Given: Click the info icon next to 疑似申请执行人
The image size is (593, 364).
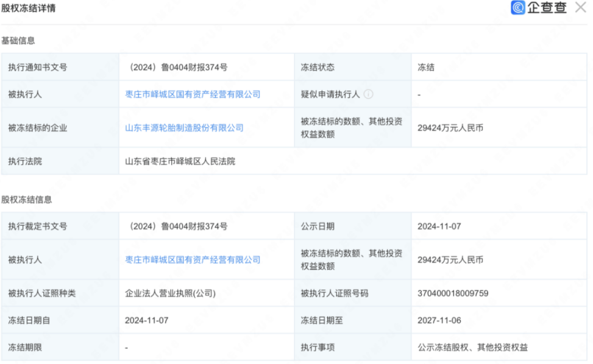Looking at the screenshot, I should click(368, 94).
